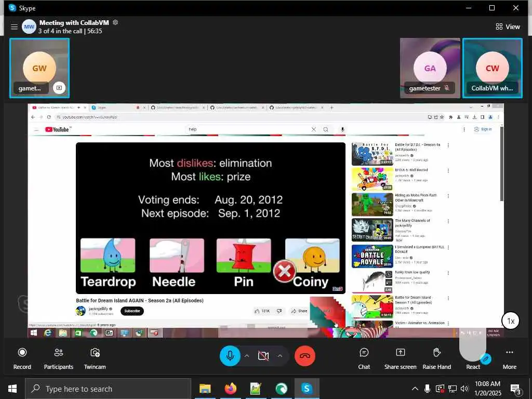Turn on the video camera

(x=263, y=355)
